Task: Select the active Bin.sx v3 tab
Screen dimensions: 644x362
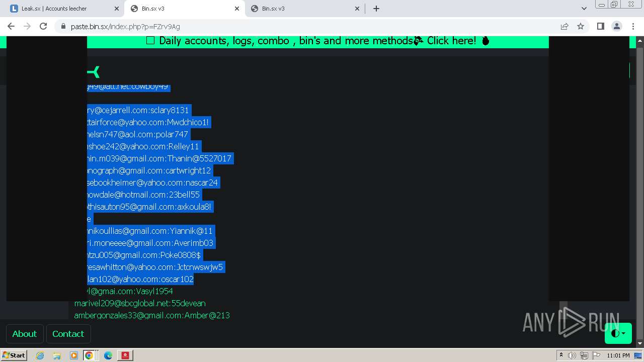Action: pos(184,9)
